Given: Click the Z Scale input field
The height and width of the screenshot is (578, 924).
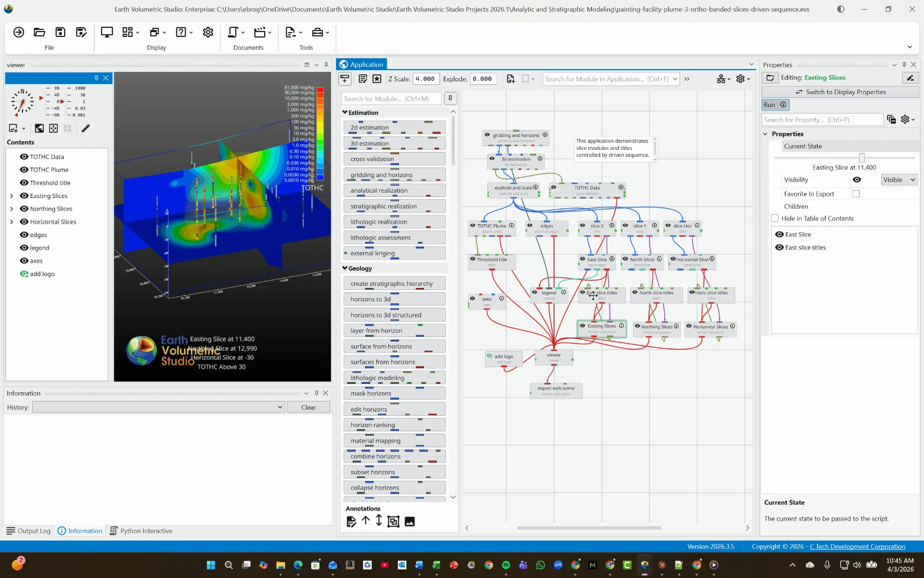Looking at the screenshot, I should (426, 79).
